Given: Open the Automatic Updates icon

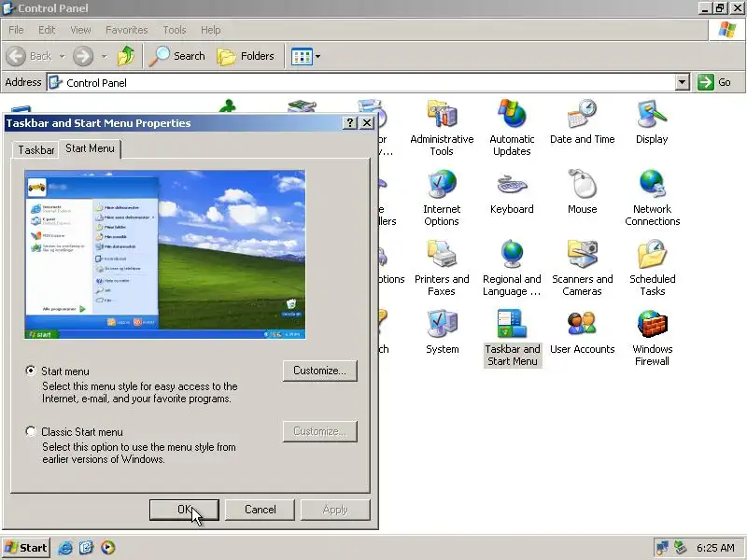Looking at the screenshot, I should 512,128.
